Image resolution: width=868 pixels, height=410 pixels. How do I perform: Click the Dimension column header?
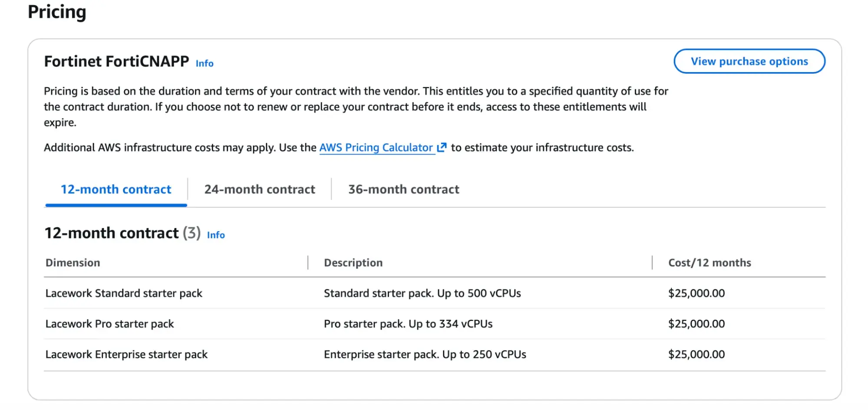pyautogui.click(x=73, y=263)
